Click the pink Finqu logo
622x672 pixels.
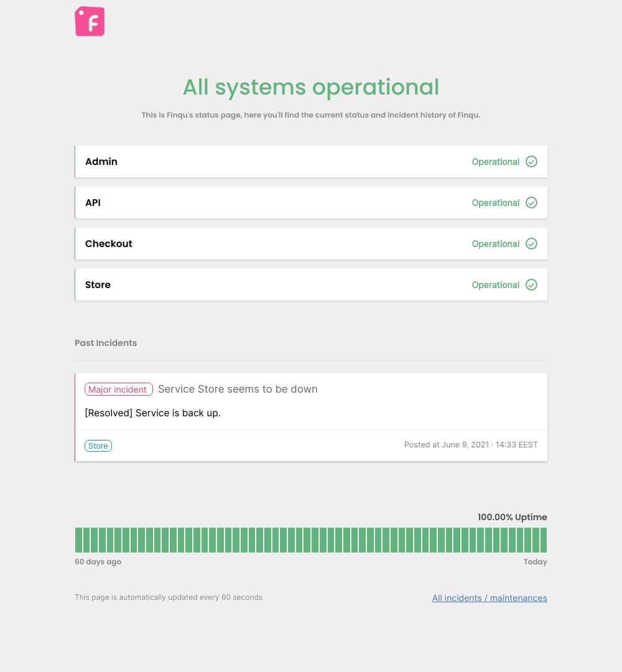[90, 21]
